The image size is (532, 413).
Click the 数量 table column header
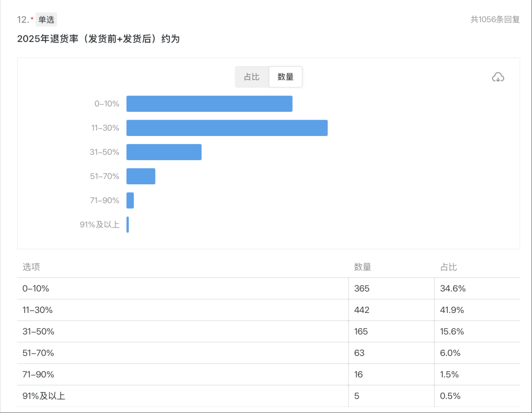[x=363, y=267]
